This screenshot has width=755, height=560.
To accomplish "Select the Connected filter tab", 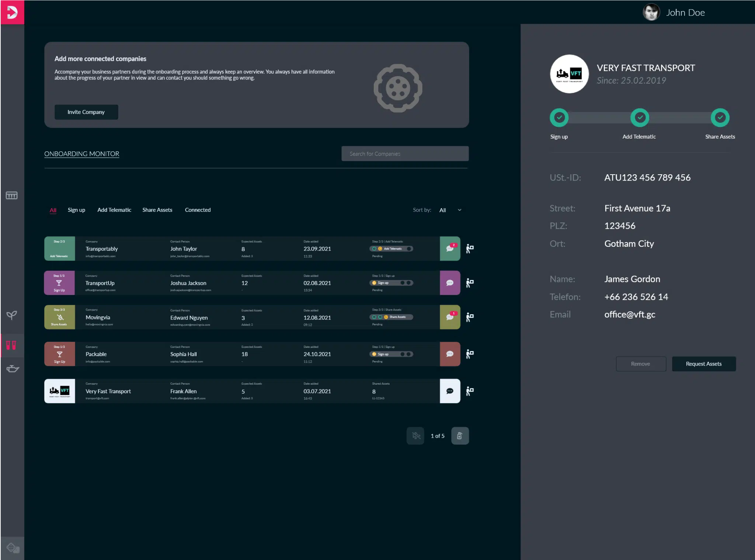I will pyautogui.click(x=198, y=210).
